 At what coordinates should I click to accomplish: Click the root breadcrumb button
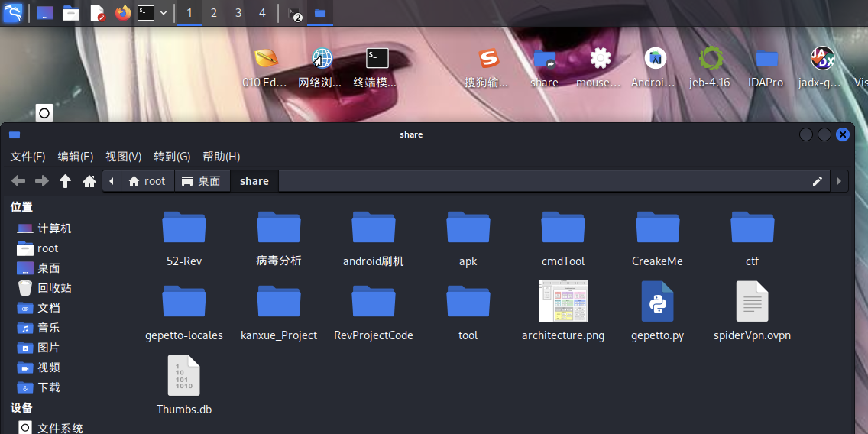click(147, 181)
